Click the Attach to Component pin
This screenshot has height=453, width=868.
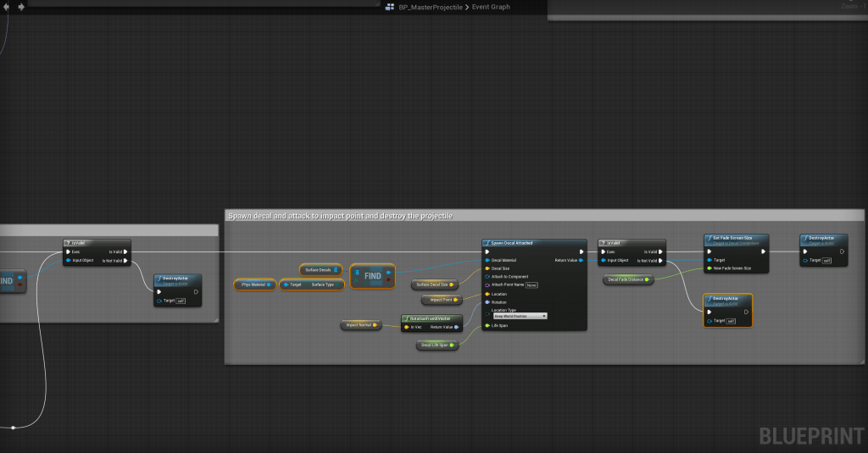coord(487,277)
